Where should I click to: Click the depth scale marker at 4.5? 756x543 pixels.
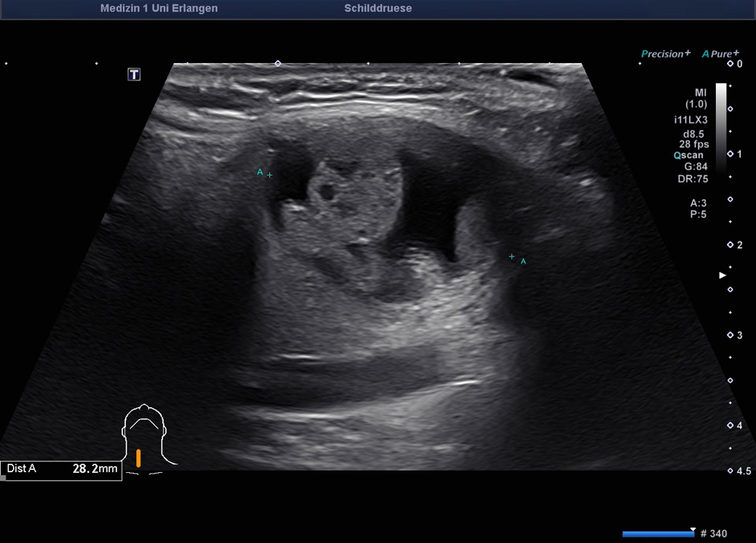pos(730,471)
